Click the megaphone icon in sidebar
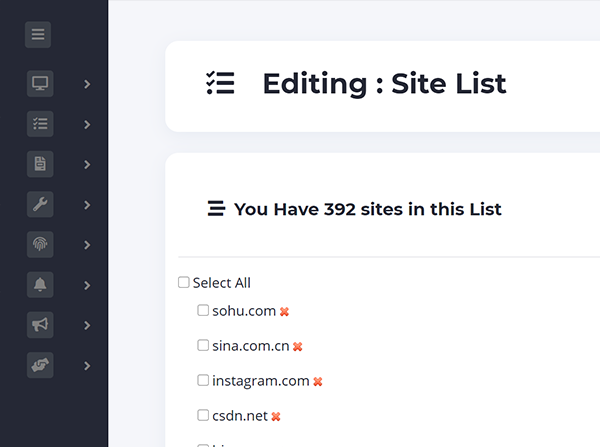600x447 pixels. click(40, 325)
